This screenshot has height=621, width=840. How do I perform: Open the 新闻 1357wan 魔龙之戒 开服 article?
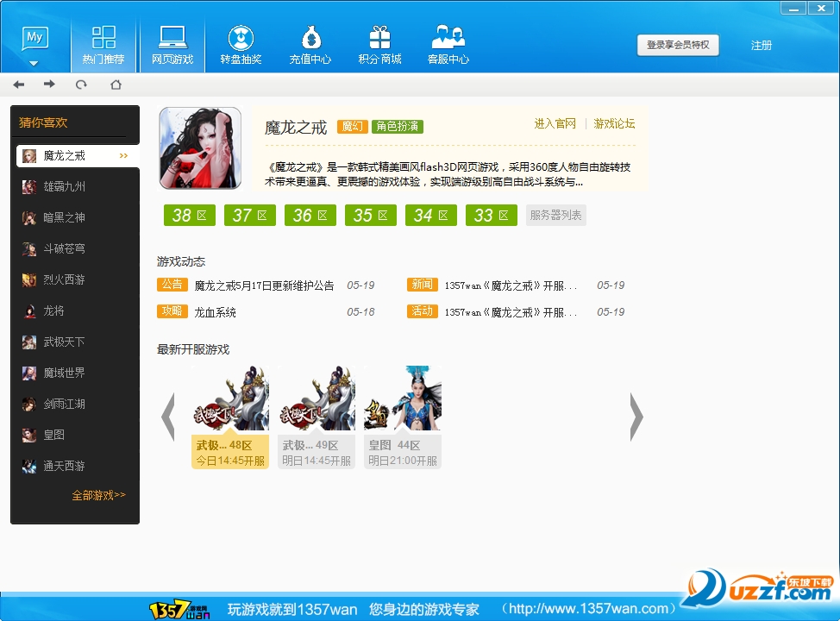tap(511, 285)
